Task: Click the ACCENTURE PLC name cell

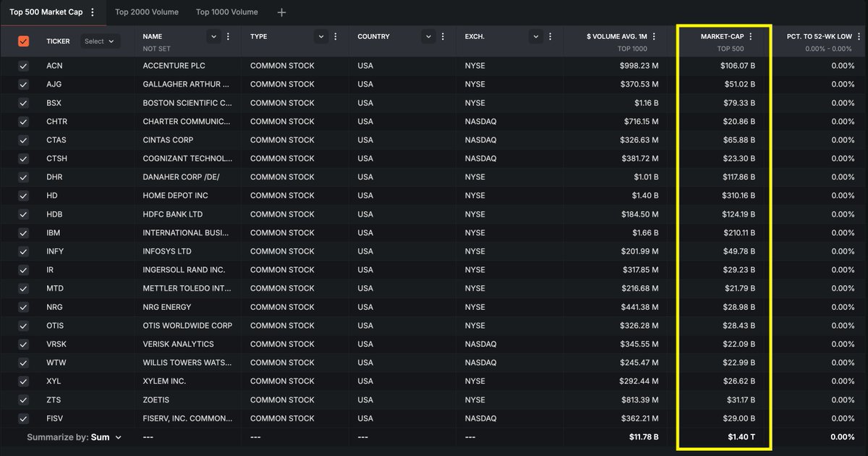Action: click(174, 65)
